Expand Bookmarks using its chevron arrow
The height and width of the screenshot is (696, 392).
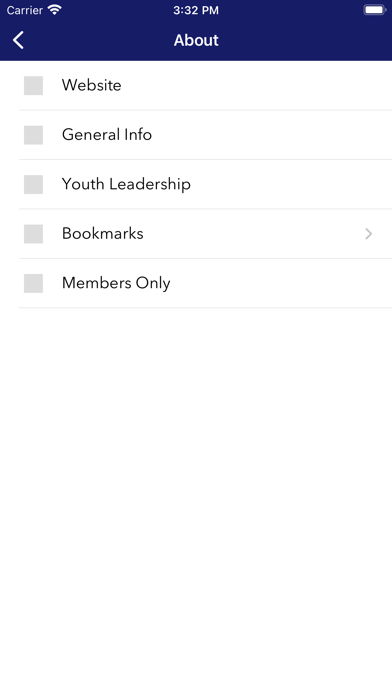[368, 234]
